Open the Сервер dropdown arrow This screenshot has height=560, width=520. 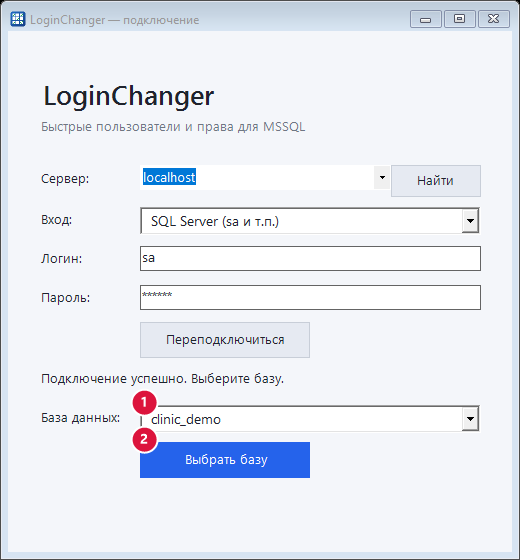382,177
